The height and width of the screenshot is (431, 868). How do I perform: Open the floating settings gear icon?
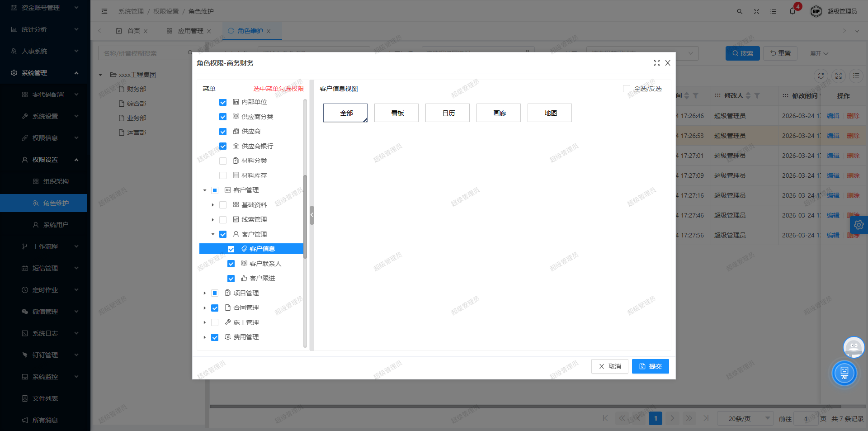pos(859,224)
